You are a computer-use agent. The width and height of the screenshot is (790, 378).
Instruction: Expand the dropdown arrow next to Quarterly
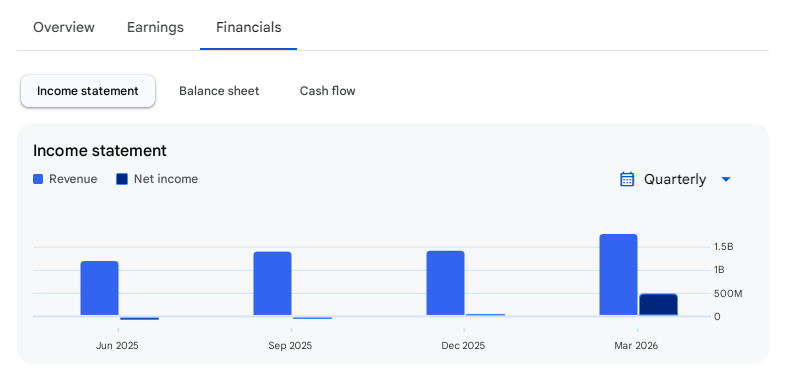coord(726,179)
